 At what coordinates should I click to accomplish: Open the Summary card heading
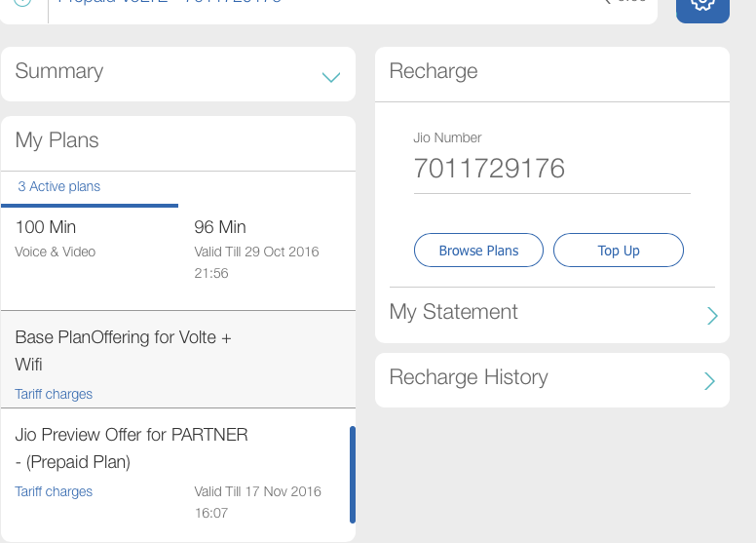[x=59, y=71]
